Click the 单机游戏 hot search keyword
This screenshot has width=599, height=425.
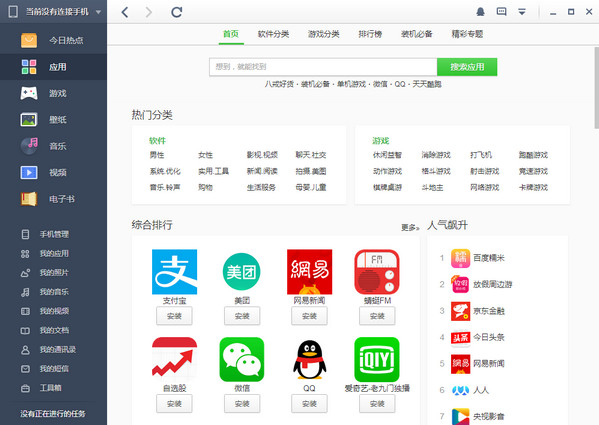351,84
